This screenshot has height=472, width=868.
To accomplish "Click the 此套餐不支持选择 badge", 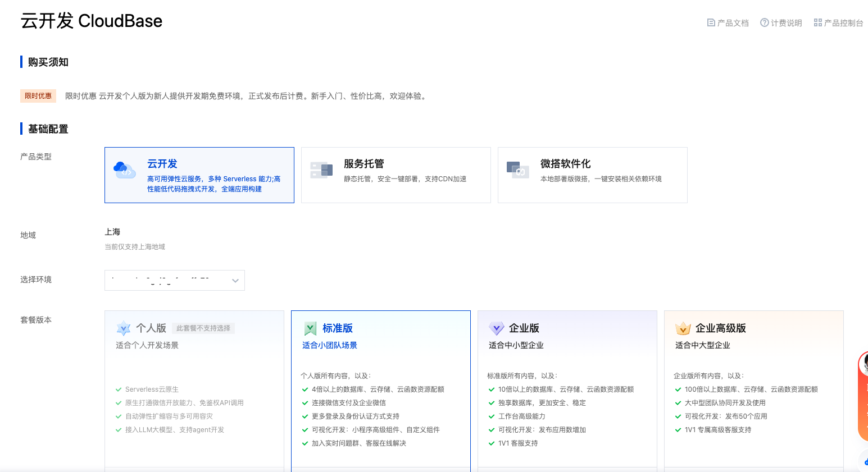I will point(203,328).
